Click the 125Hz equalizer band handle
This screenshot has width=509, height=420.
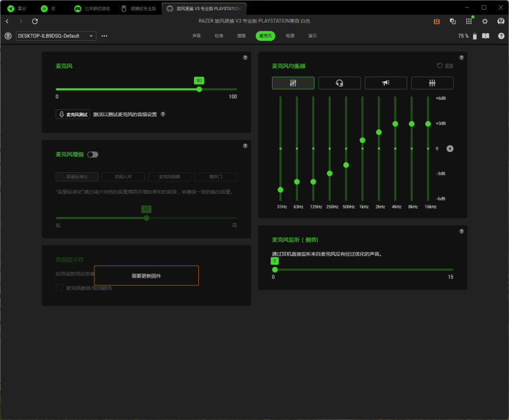(x=313, y=182)
